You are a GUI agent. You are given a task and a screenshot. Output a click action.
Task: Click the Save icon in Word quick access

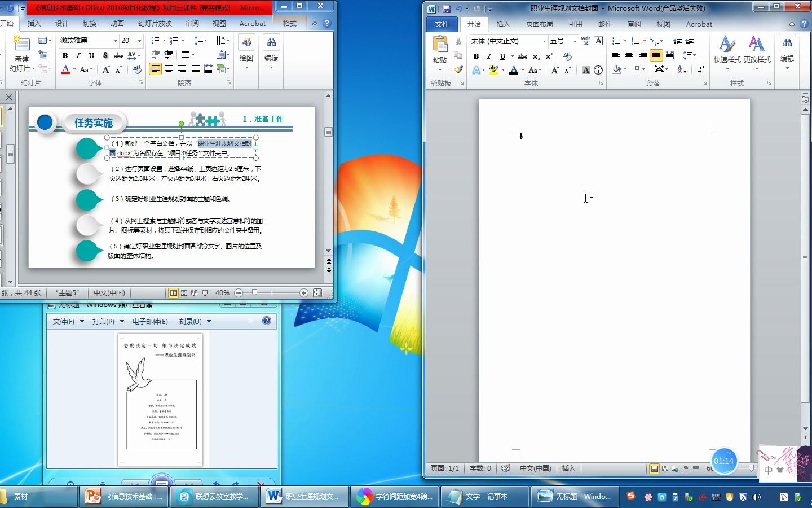(446, 8)
